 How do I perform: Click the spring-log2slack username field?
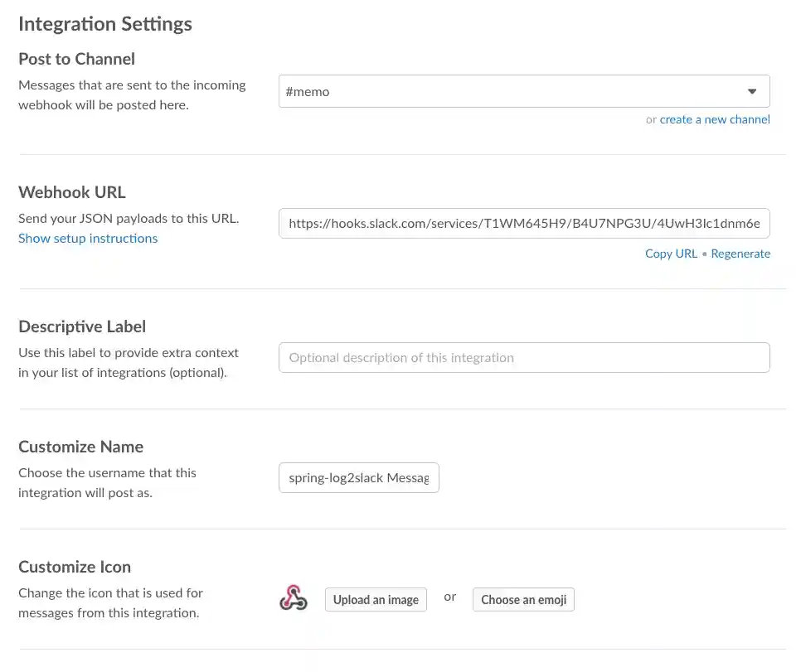click(x=358, y=477)
